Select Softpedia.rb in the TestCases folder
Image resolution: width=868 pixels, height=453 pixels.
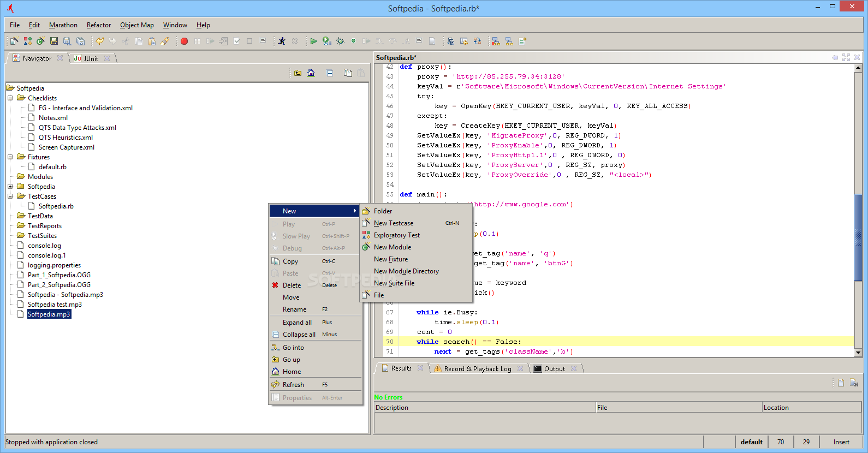[x=56, y=206]
